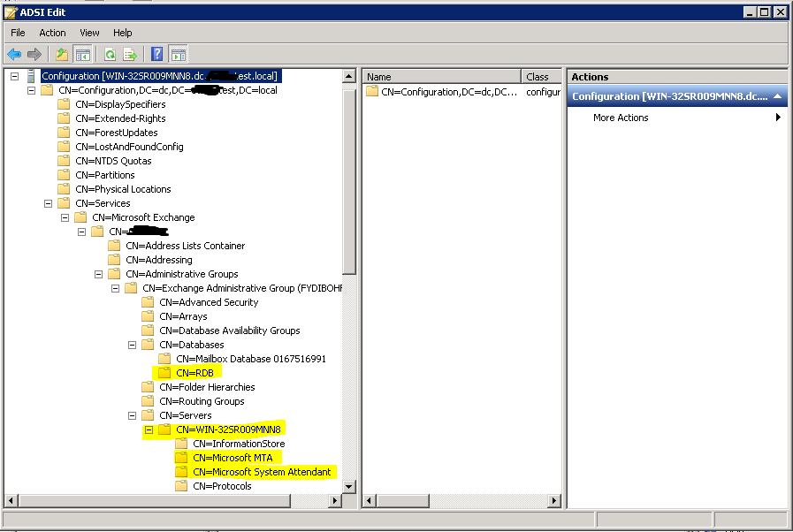Toggle the Show/Hide Console Tree button

[82, 54]
